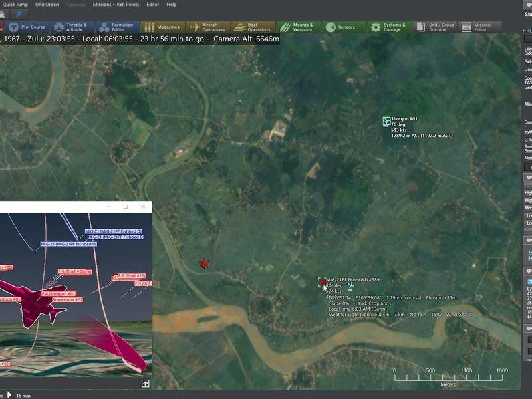Viewport: 532px width, 399px height.
Task: Click the blue arrow icon under Unit Orders
Action: (19, 14)
